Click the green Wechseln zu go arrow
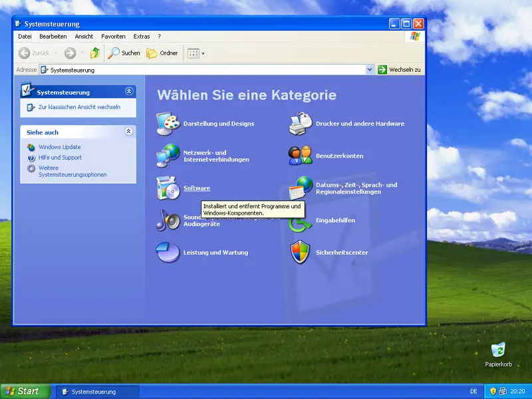 click(x=382, y=70)
